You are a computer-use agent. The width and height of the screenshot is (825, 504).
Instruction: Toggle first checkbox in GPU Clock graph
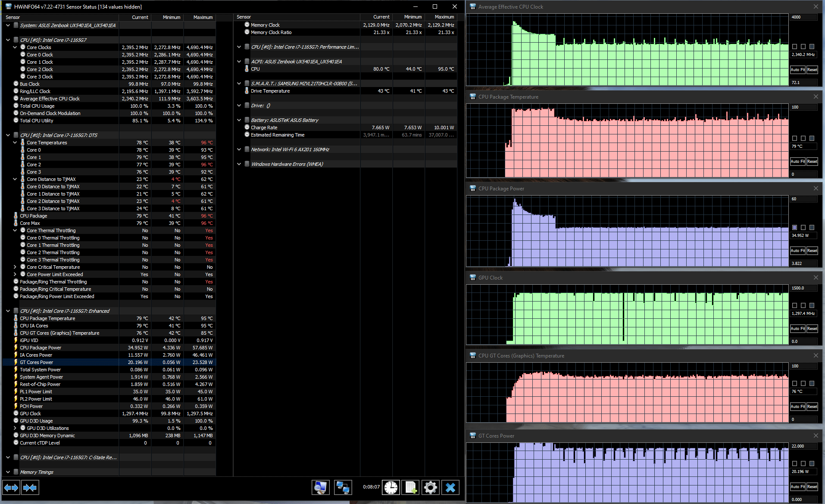795,305
